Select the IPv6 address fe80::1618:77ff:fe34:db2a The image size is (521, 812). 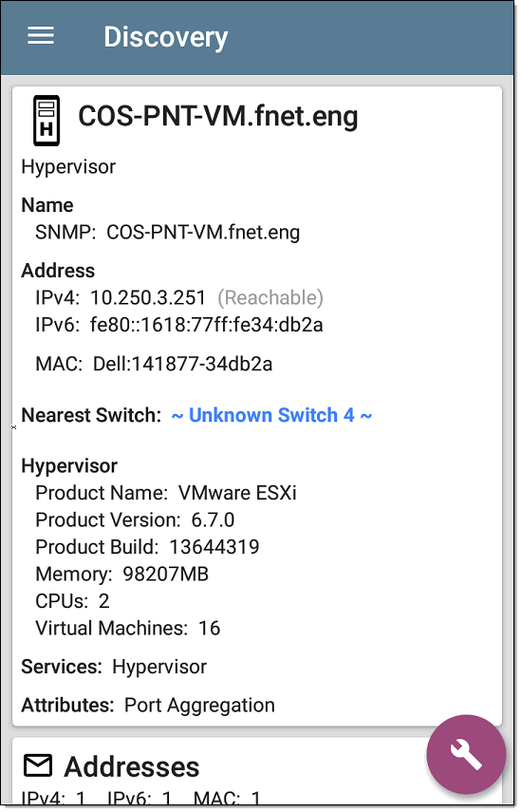click(x=207, y=325)
